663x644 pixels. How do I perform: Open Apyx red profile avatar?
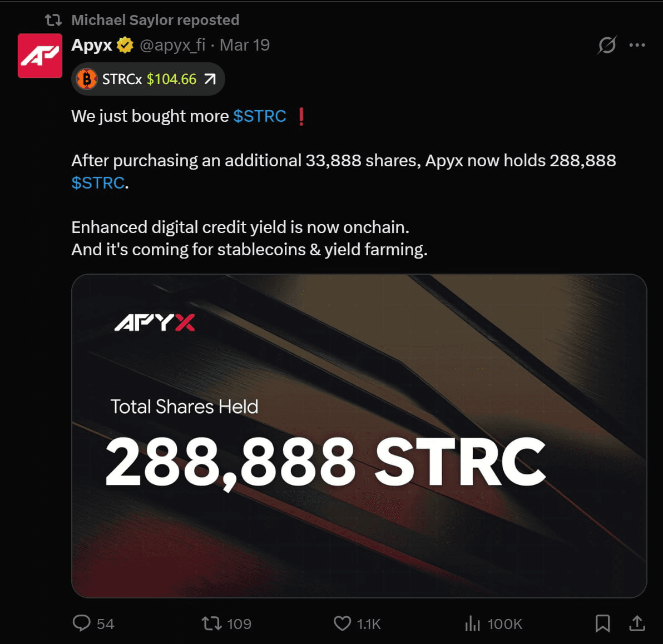pyautogui.click(x=39, y=56)
